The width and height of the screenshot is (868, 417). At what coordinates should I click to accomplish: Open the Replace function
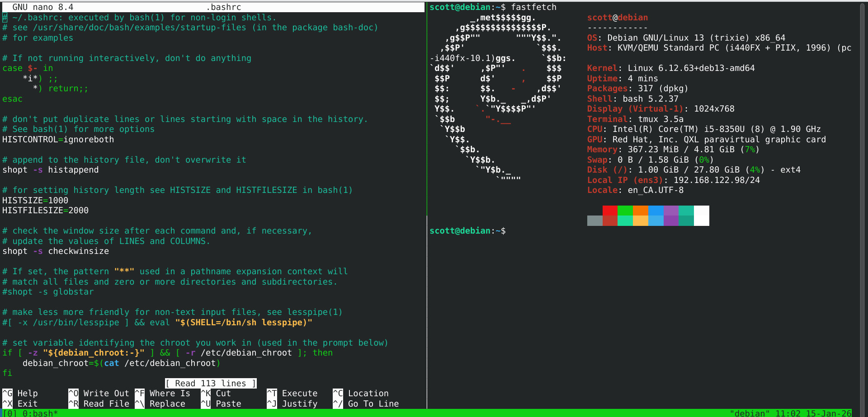click(x=163, y=403)
